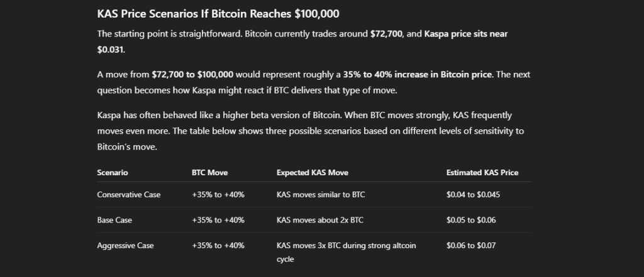Click the "Expected KAS Move" column header
The width and height of the screenshot is (644, 277).
pos(312,172)
